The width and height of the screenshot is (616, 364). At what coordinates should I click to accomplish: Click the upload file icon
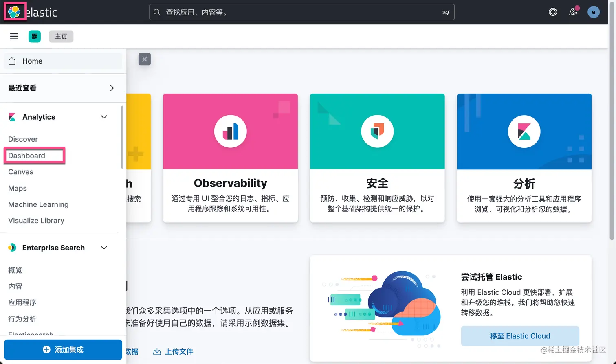(x=157, y=351)
